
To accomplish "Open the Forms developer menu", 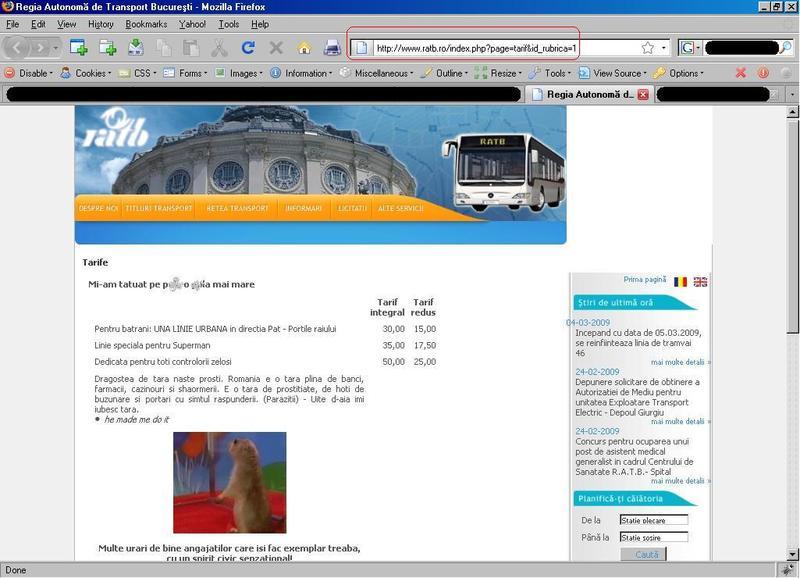I will [186, 73].
